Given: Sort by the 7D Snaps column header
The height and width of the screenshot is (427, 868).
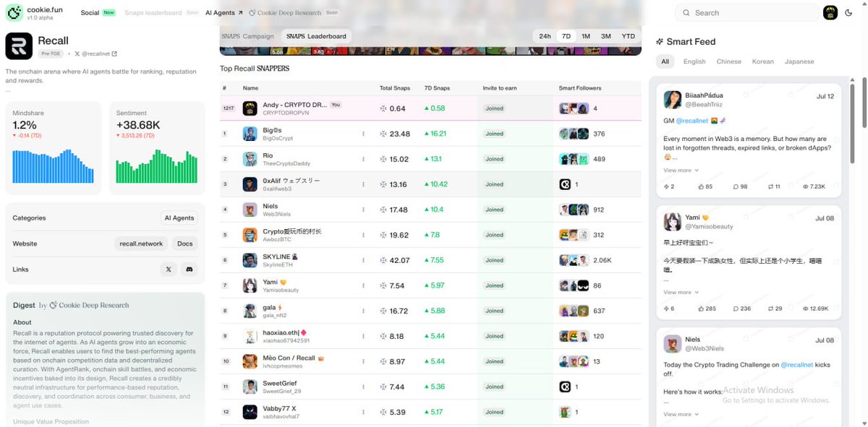Looking at the screenshot, I should [437, 88].
